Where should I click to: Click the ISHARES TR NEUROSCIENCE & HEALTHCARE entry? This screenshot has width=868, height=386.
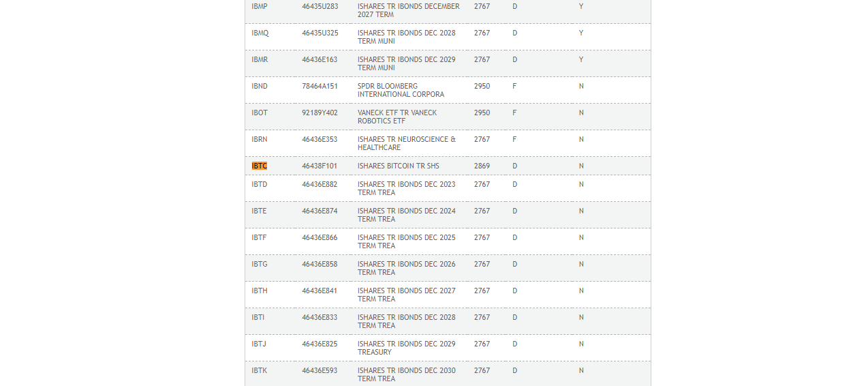[407, 143]
